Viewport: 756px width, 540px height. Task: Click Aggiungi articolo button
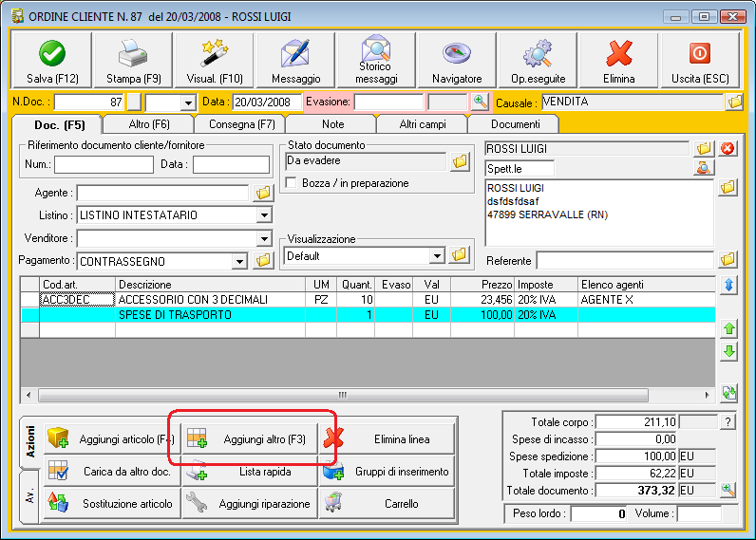(x=113, y=439)
